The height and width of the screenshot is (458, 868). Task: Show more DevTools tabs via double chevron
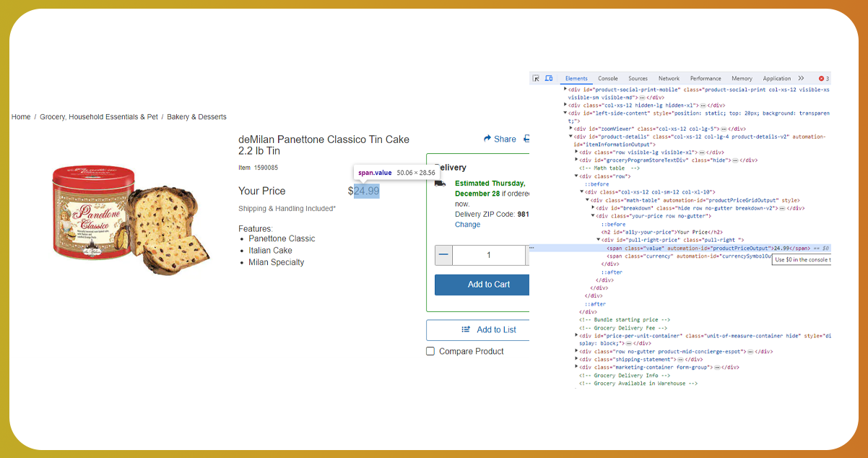click(801, 78)
